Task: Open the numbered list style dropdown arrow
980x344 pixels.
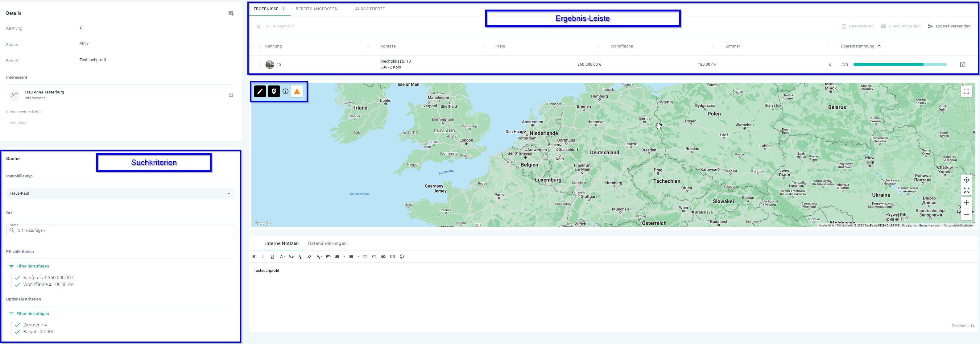Action: [344, 256]
